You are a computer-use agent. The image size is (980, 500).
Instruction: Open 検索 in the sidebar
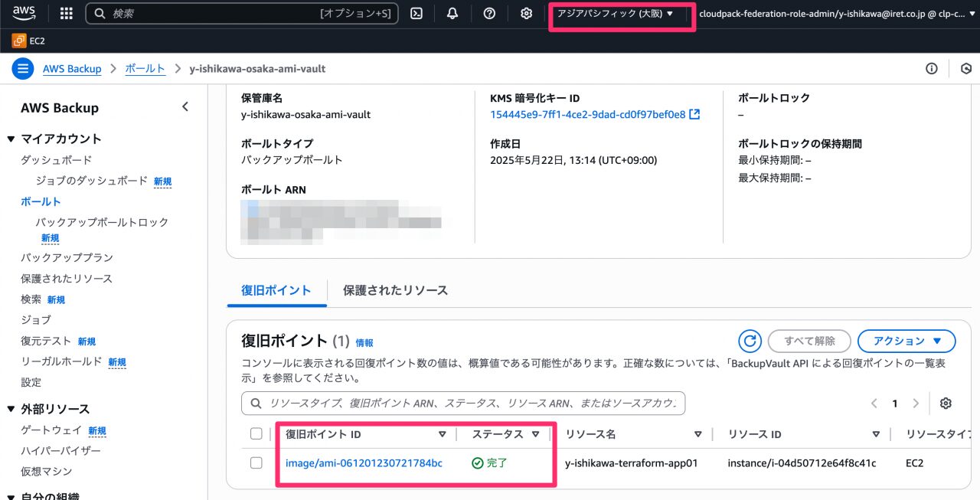point(31,299)
